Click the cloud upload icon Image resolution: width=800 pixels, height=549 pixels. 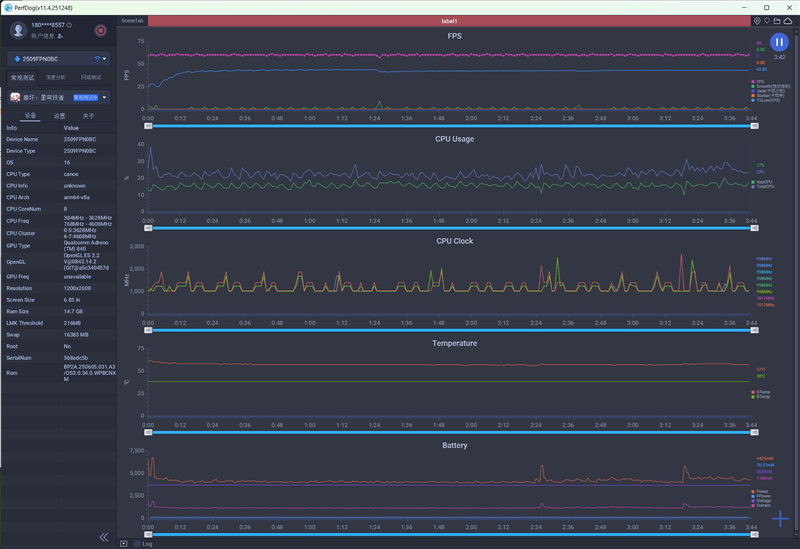[787, 20]
